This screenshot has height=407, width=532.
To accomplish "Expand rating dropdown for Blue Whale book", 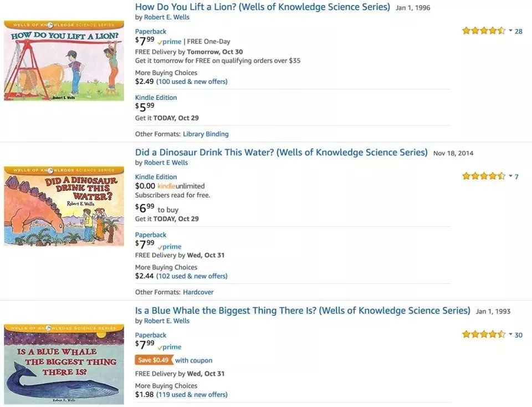I will [x=510, y=334].
